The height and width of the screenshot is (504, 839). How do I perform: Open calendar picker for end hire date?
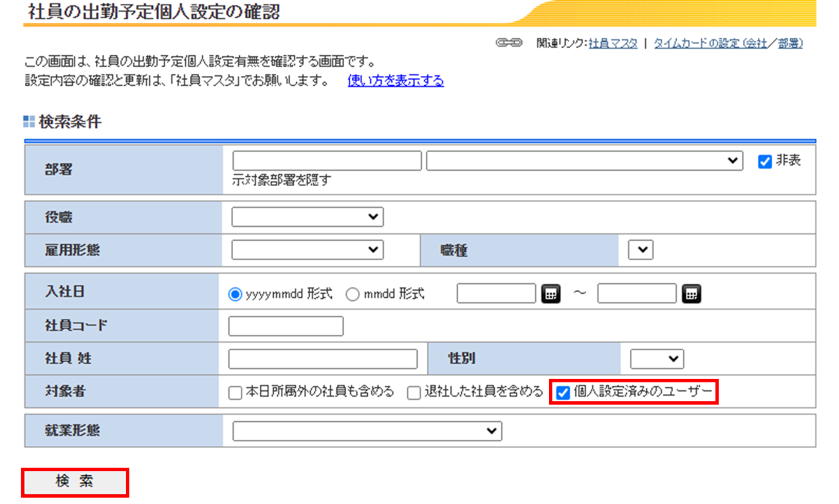click(691, 294)
